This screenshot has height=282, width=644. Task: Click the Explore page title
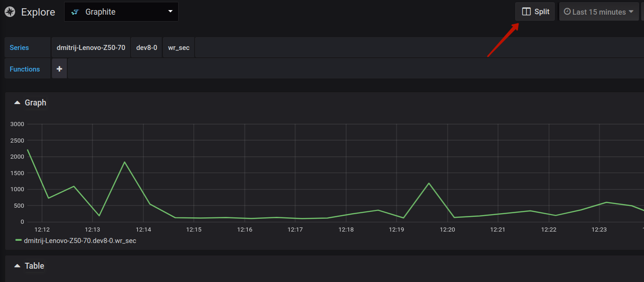(x=38, y=12)
